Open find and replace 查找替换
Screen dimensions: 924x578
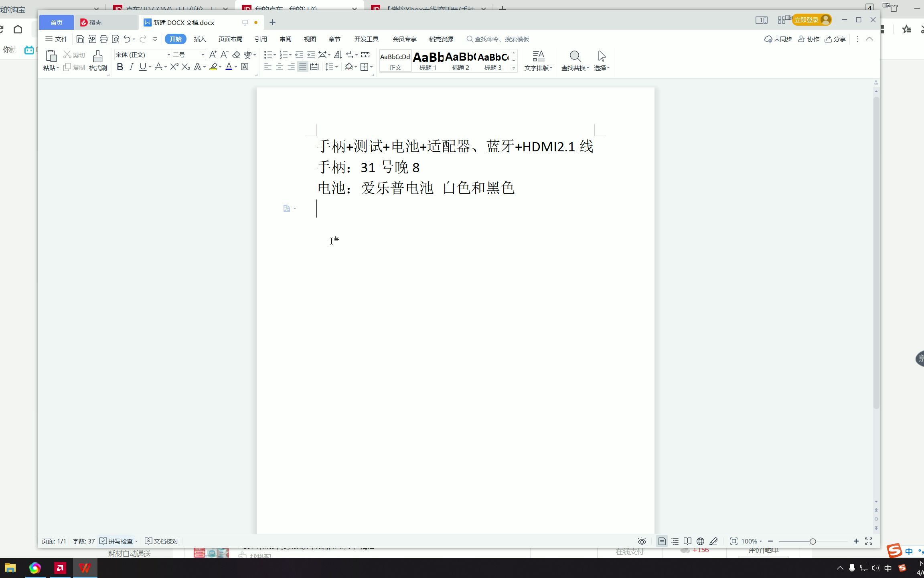point(574,60)
